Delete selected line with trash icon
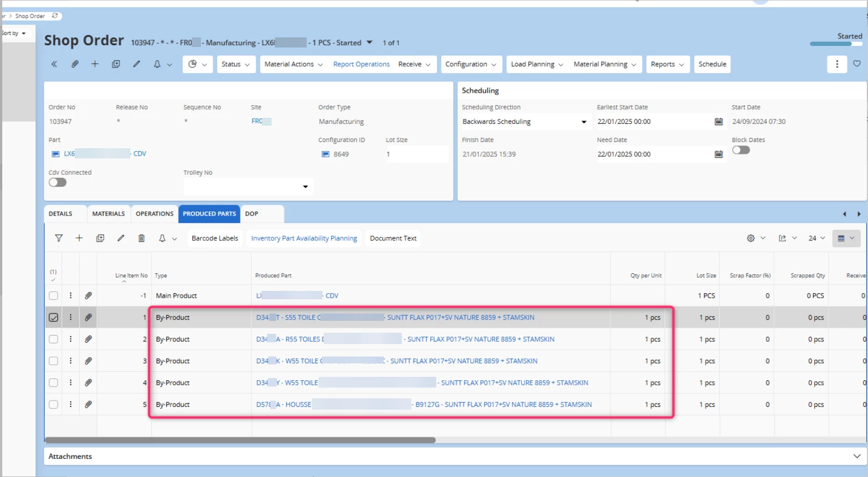Viewport: 868px width, 477px height. click(x=141, y=238)
